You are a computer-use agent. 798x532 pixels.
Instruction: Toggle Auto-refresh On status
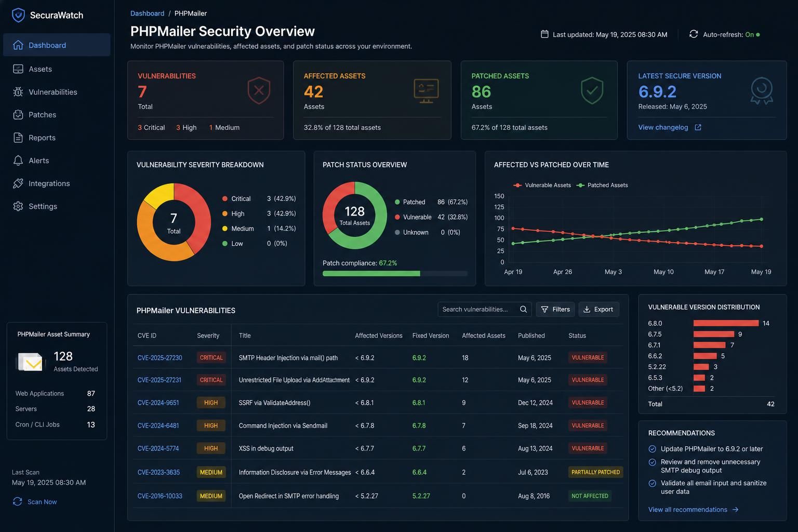click(752, 35)
